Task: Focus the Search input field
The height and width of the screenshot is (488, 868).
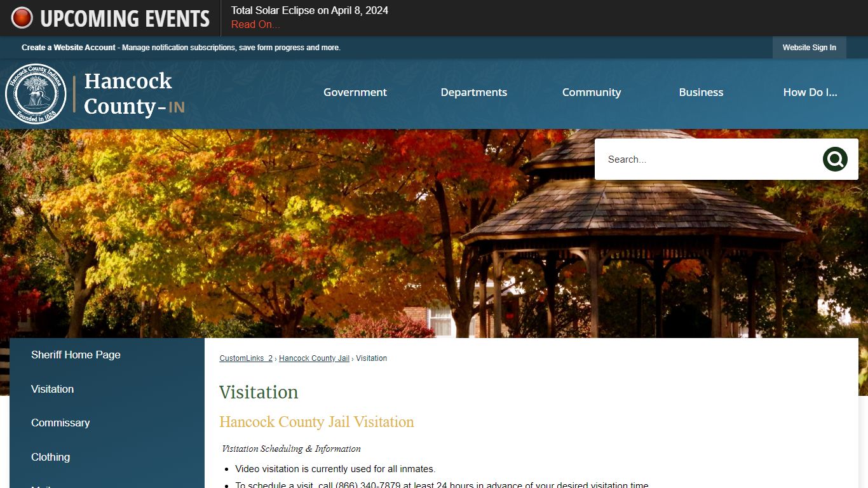Action: (709, 159)
